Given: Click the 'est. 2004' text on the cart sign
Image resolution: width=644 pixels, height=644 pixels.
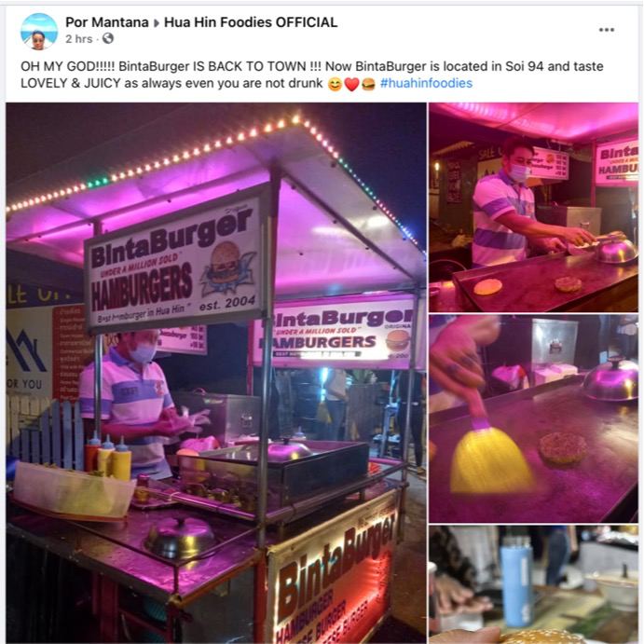Looking at the screenshot, I should point(227,304).
